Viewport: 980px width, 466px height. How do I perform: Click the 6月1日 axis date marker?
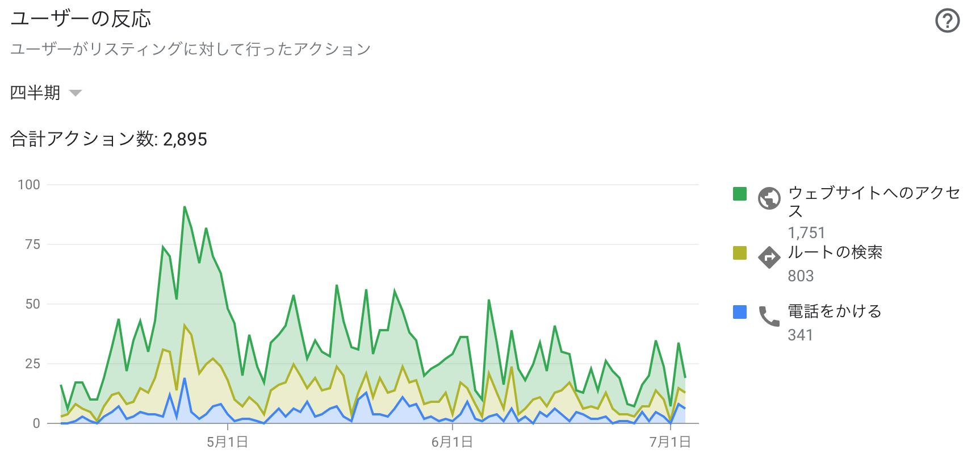(x=452, y=442)
